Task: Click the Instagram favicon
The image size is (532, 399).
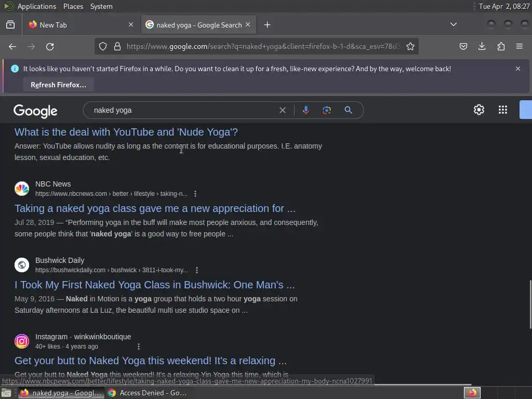Action: pyautogui.click(x=22, y=341)
